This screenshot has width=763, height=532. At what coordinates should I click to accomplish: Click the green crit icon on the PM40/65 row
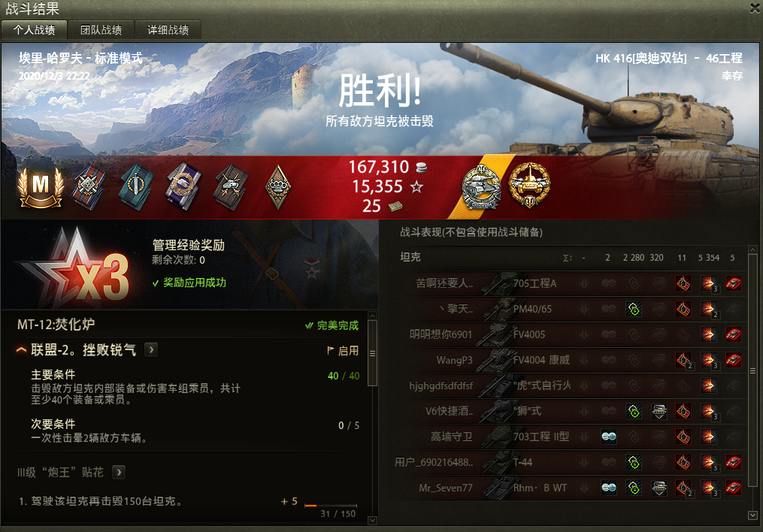pos(634,309)
